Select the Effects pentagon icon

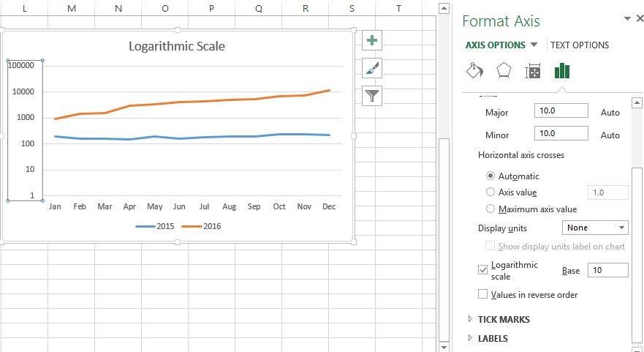[x=504, y=71]
